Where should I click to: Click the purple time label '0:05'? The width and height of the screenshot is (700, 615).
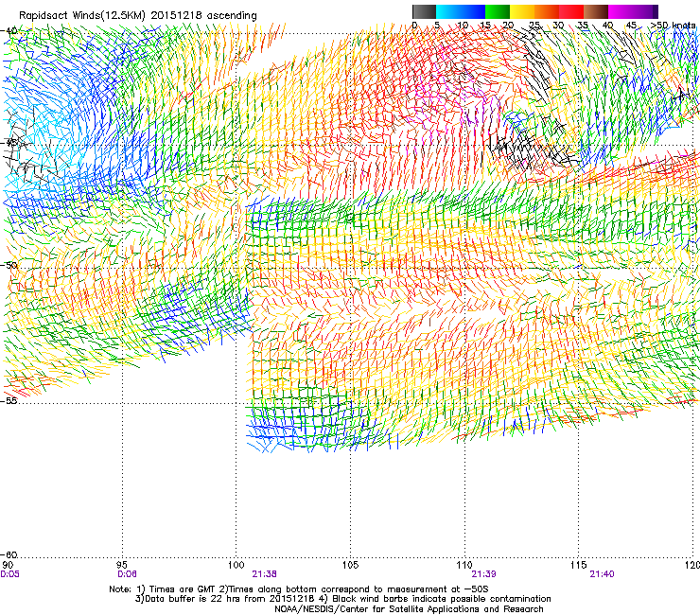[9, 574]
